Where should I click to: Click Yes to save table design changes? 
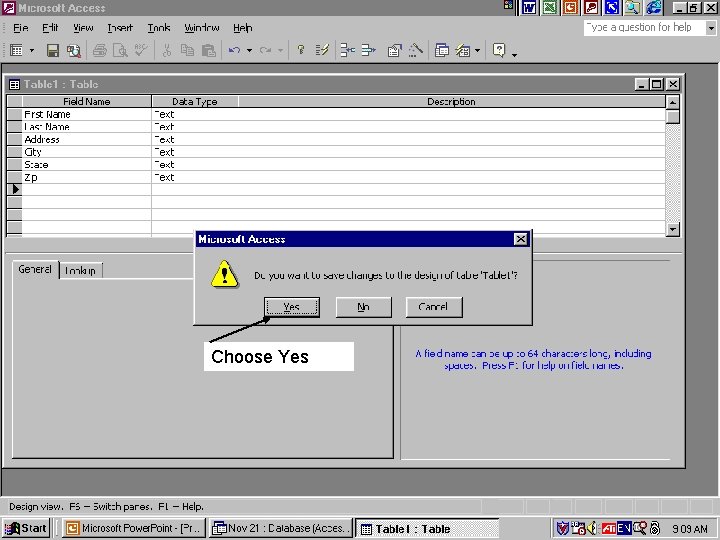click(x=292, y=307)
